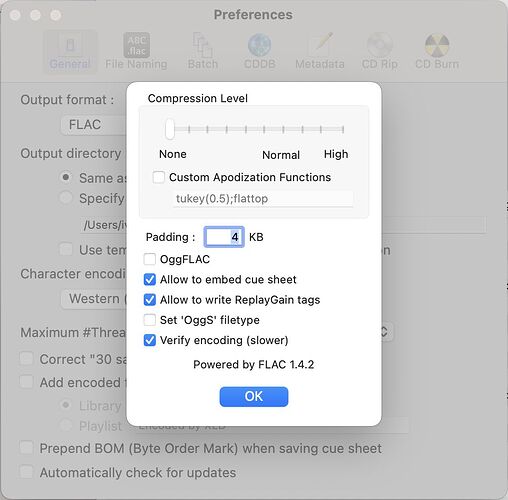Screen dimensions: 508x500
Task: Click into the Padding KB field
Action: click(x=224, y=237)
